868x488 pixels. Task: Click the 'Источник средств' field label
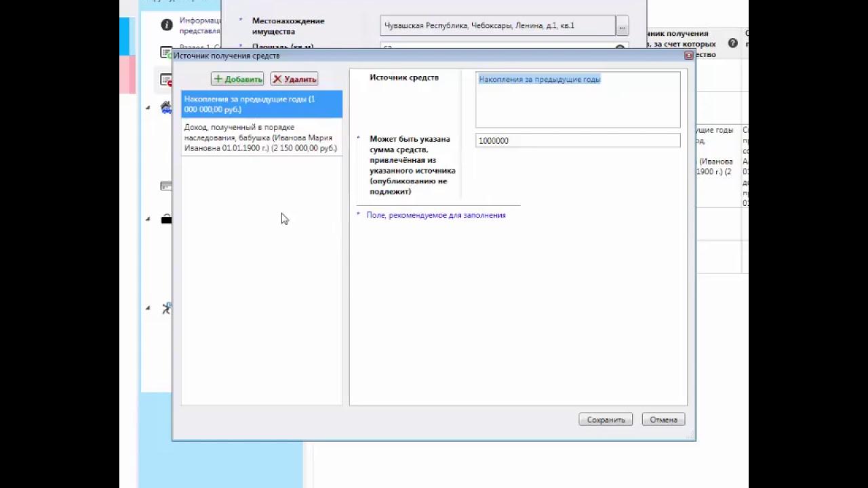[x=404, y=77]
